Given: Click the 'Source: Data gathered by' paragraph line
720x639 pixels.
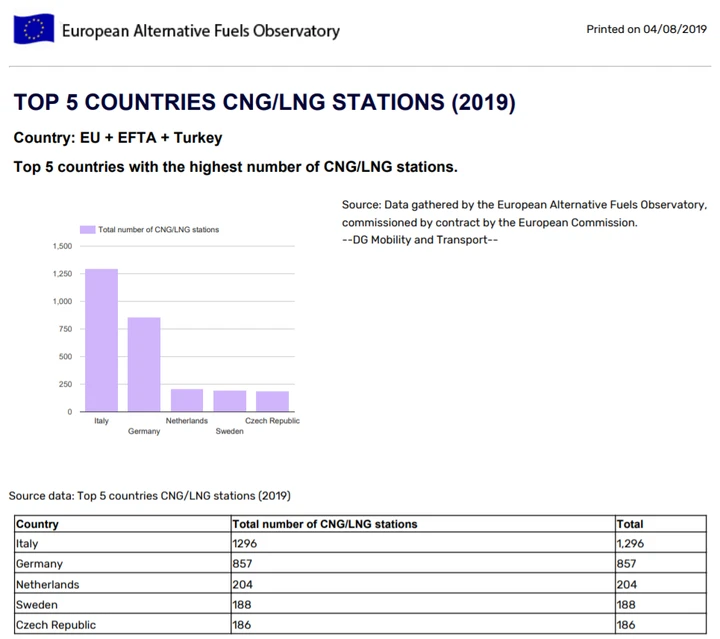Looking at the screenshot, I should click(x=524, y=205).
